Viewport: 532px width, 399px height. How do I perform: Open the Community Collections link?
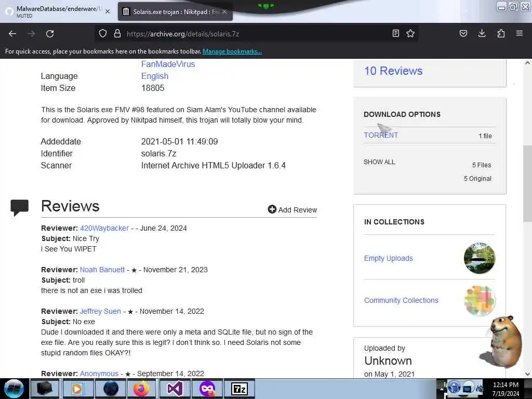(x=401, y=300)
